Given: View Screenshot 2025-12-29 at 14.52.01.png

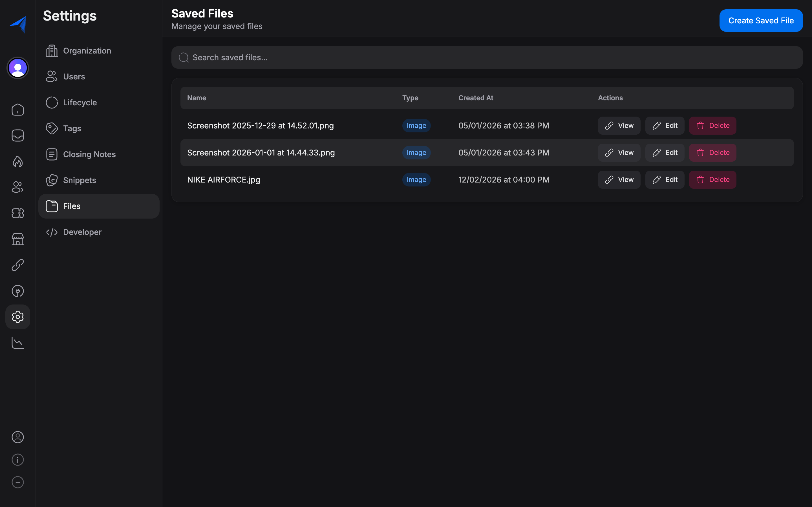Looking at the screenshot, I should point(619,125).
